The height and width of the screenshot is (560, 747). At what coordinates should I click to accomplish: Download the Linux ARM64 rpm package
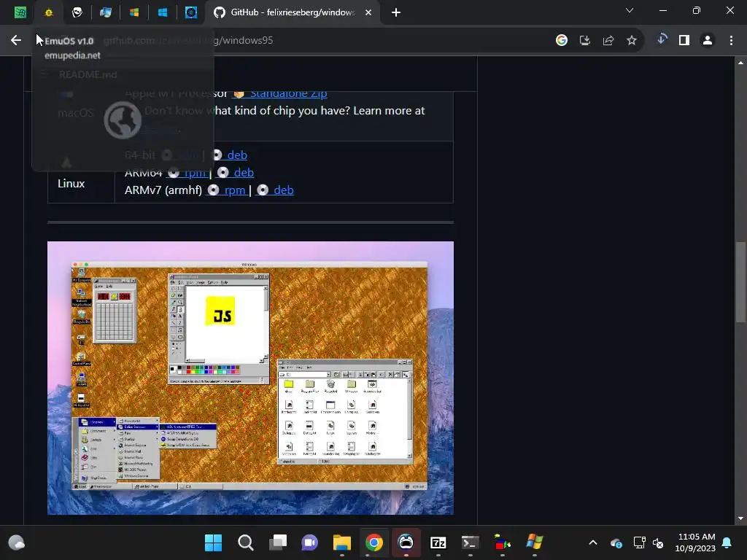[188, 172]
